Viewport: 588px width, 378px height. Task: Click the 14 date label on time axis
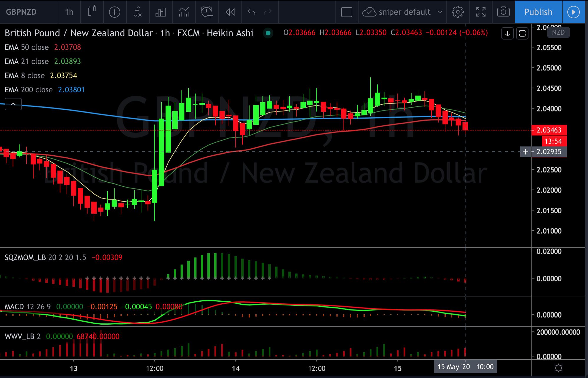pos(236,368)
